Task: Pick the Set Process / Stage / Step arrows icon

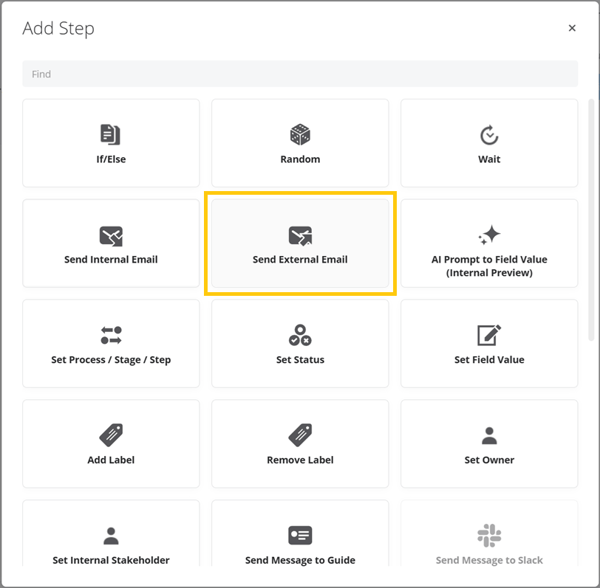Action: 111,335
